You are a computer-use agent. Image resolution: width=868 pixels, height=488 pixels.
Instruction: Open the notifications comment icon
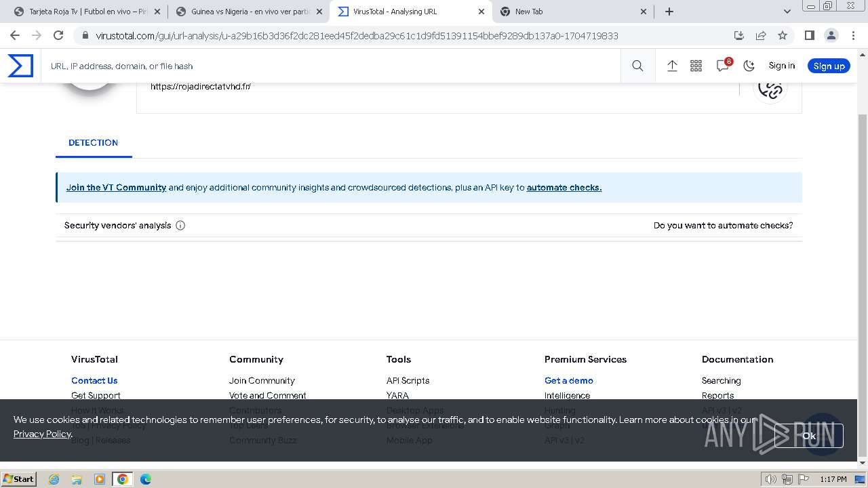pyautogui.click(x=723, y=66)
